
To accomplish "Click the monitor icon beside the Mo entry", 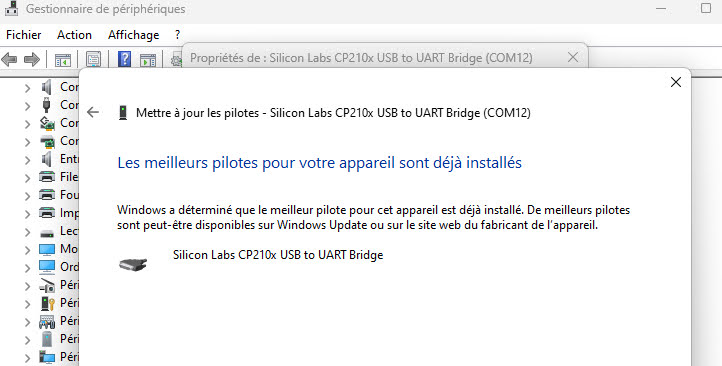I will 47,249.
